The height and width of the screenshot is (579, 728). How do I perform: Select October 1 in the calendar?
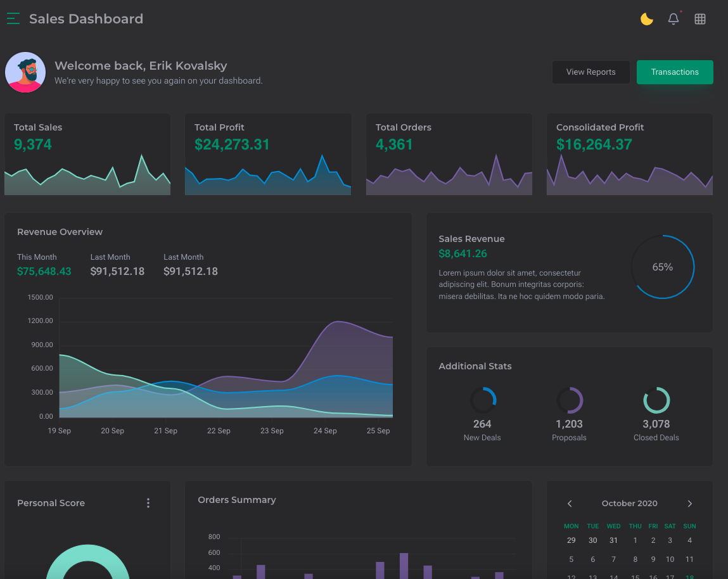tap(635, 540)
